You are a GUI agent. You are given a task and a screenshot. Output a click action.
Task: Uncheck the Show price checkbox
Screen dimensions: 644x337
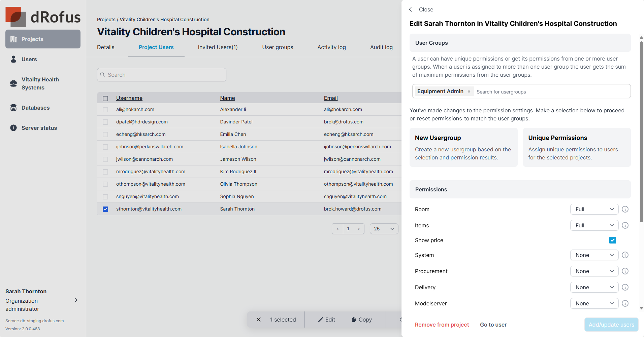[x=613, y=240]
